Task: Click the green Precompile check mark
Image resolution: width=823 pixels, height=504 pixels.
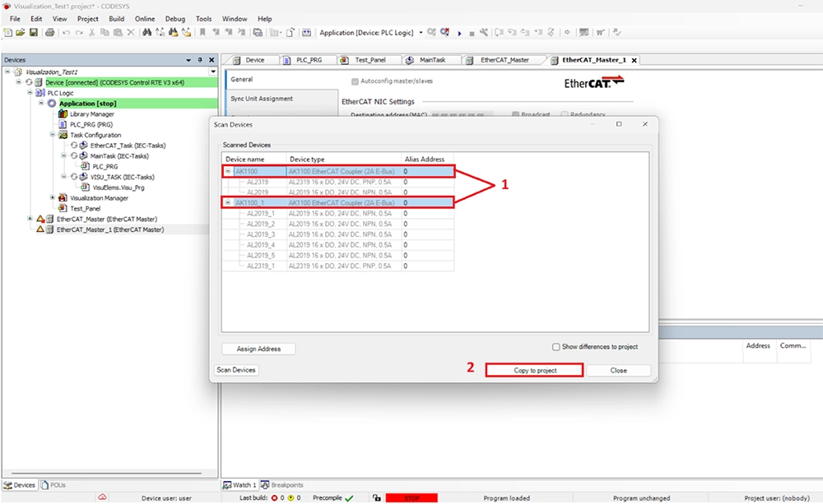Action: tap(350, 497)
